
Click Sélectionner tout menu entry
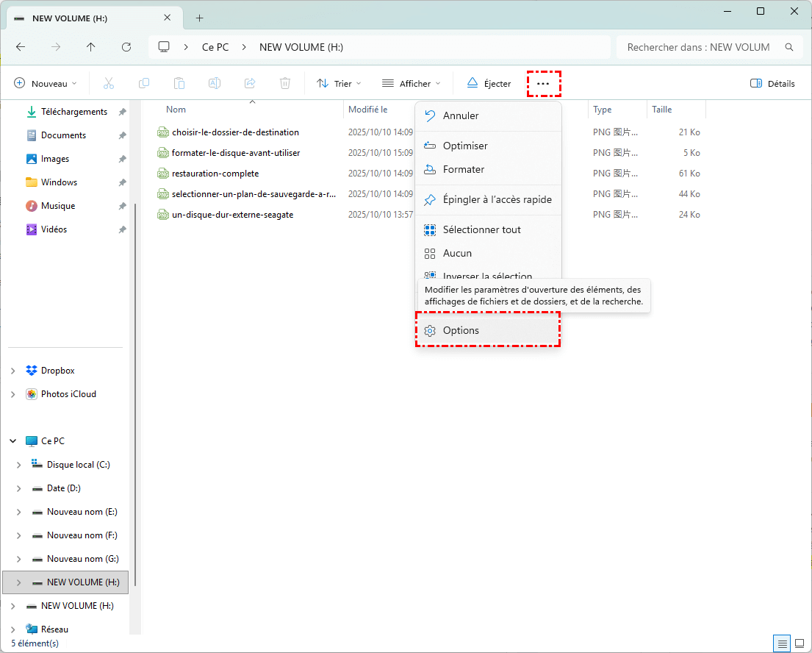click(481, 229)
